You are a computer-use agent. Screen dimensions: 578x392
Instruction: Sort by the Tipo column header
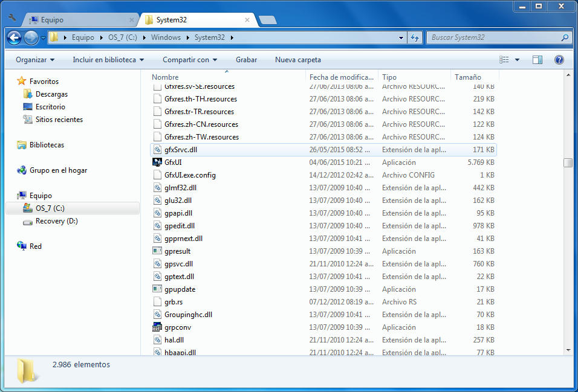[x=415, y=77]
